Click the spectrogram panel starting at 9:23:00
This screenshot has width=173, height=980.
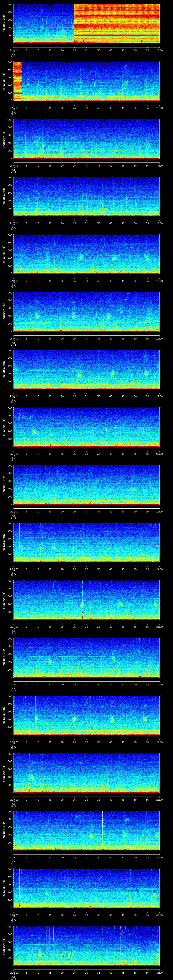[x=87, y=543]
